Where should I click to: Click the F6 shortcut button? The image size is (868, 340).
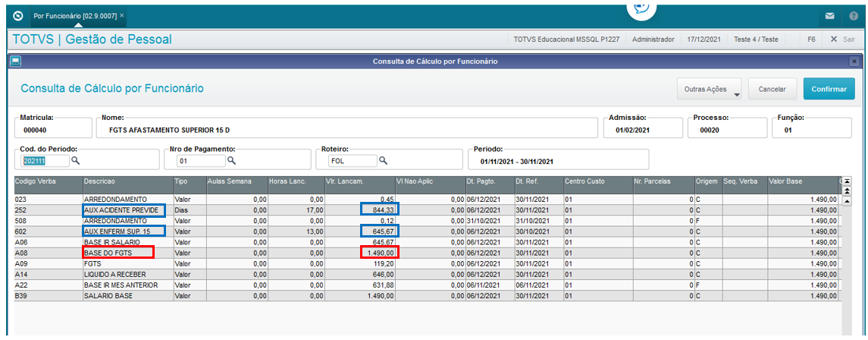click(811, 39)
